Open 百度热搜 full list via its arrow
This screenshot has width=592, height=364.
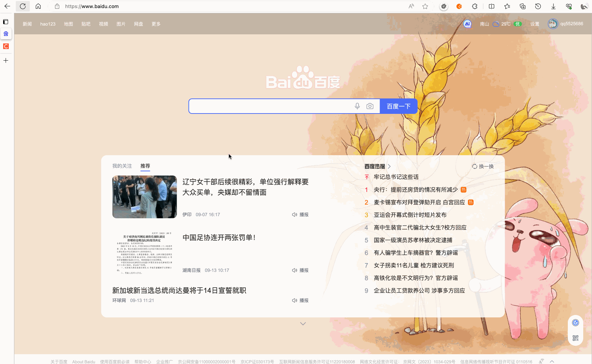[x=389, y=166]
